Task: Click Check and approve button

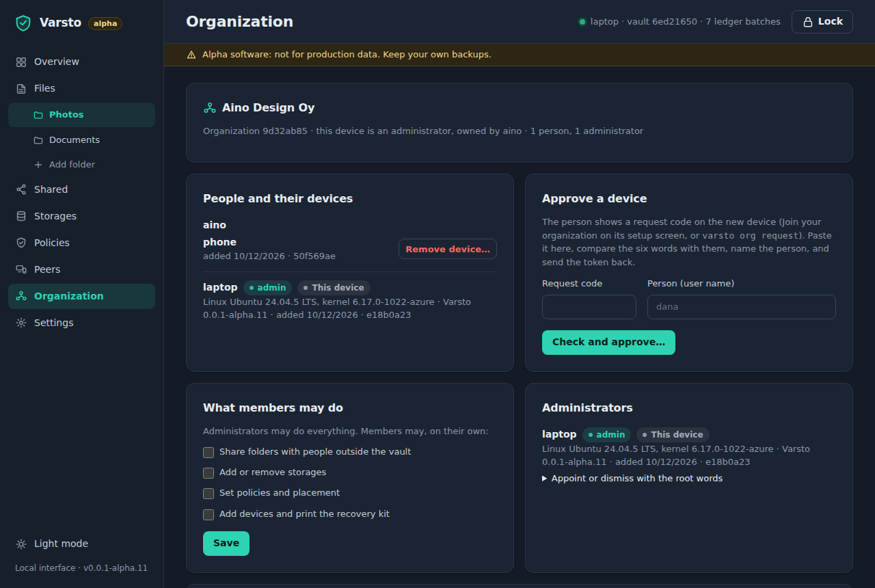Action: (x=608, y=343)
